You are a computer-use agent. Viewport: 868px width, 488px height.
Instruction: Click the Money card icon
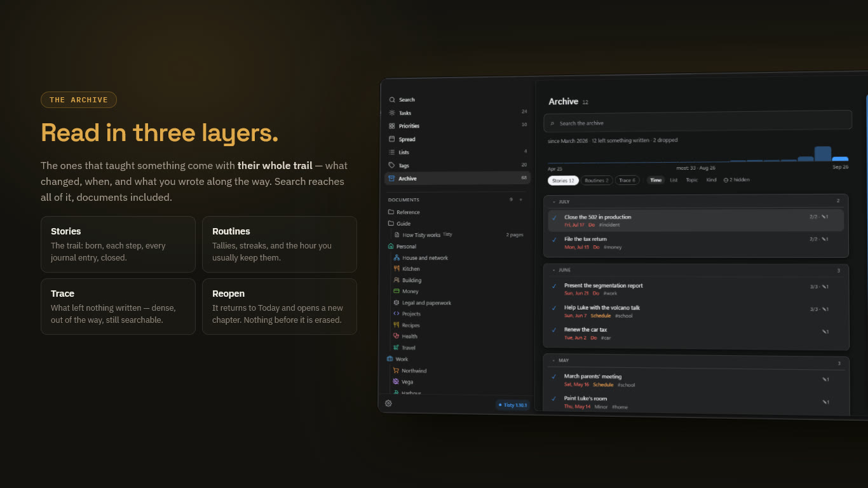[x=397, y=291]
